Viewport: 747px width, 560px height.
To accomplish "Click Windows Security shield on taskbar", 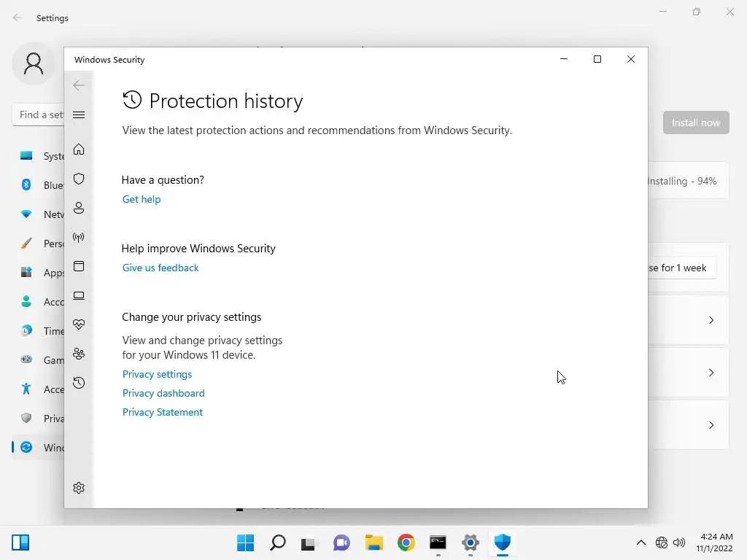I will tap(502, 542).
